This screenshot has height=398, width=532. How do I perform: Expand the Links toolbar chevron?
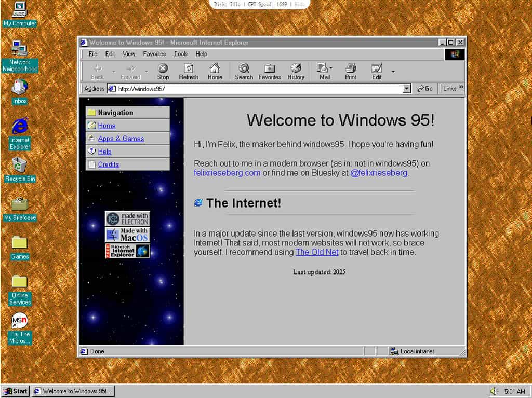461,88
